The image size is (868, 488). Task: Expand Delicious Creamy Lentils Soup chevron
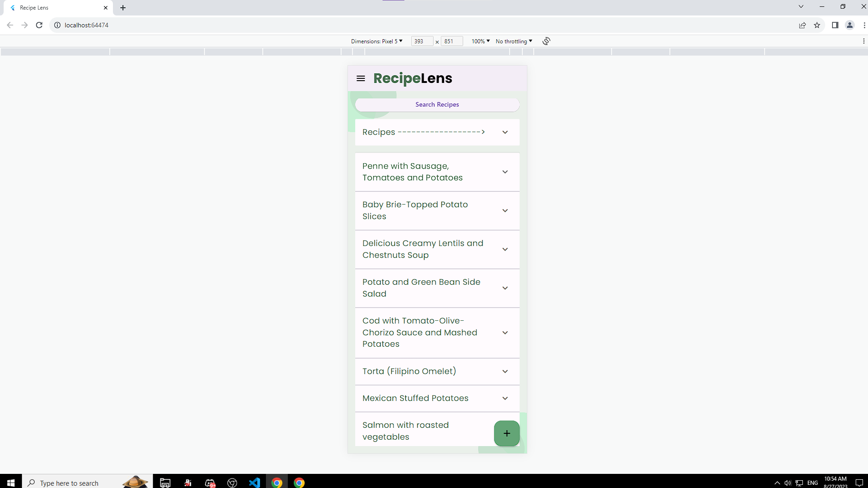click(x=505, y=249)
